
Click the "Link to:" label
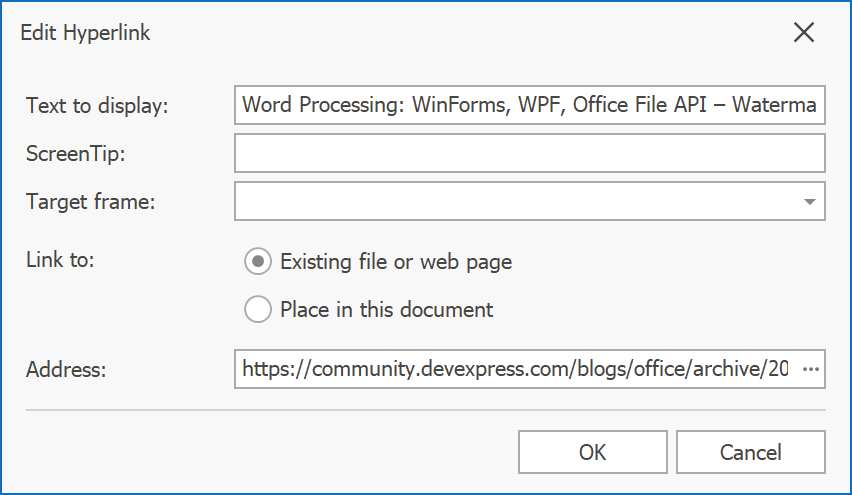(59, 259)
